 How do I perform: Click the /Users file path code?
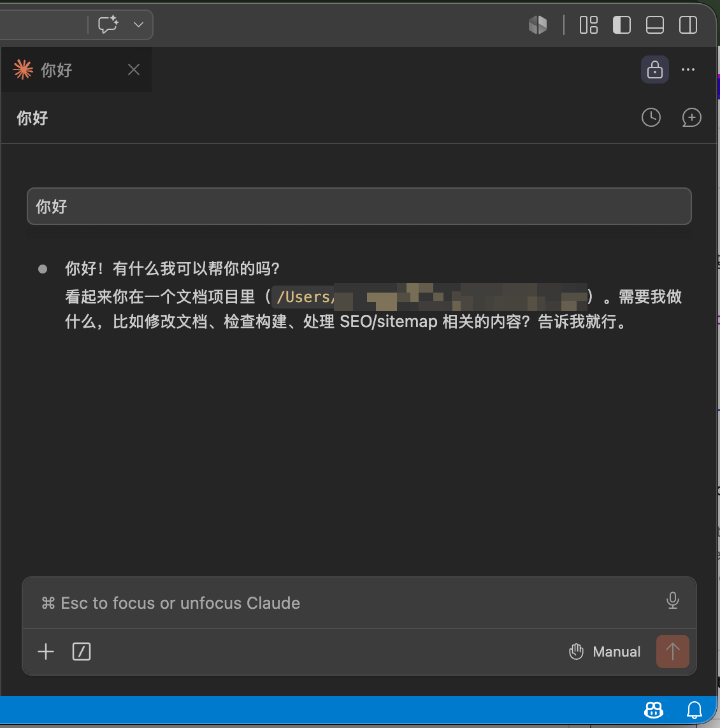click(x=429, y=297)
